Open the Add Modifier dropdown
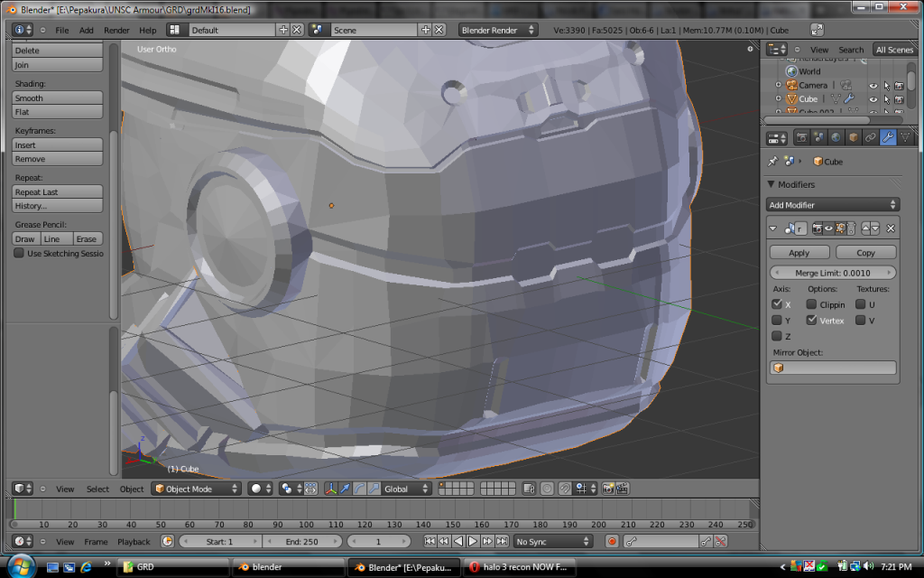The height and width of the screenshot is (578, 924). coord(833,205)
